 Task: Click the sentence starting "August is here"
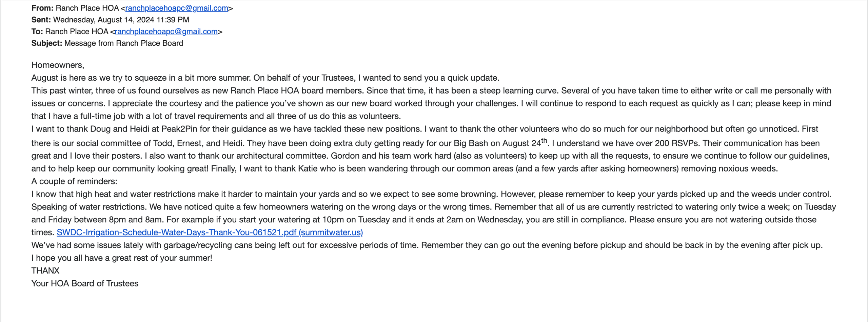(x=264, y=78)
